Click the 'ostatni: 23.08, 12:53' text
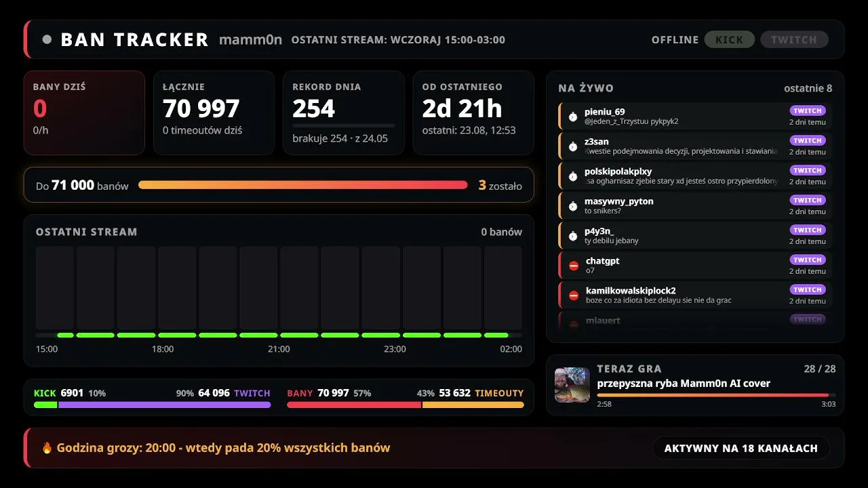868x488 pixels. click(x=469, y=130)
